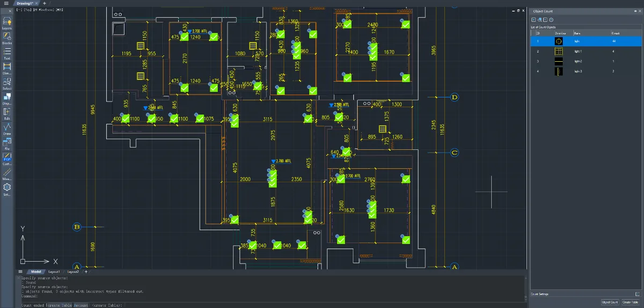Open the File tool panel
The width and height of the screenshot is (644, 308).
pos(7,144)
